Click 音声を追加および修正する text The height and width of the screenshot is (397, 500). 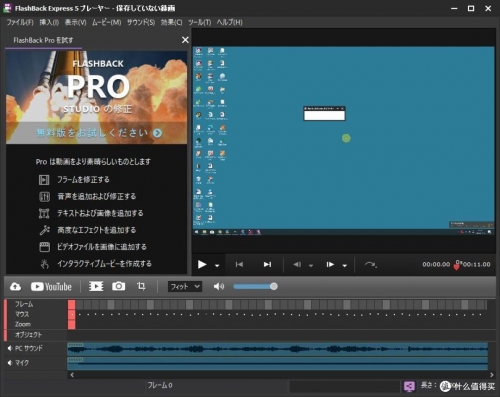[96, 197]
